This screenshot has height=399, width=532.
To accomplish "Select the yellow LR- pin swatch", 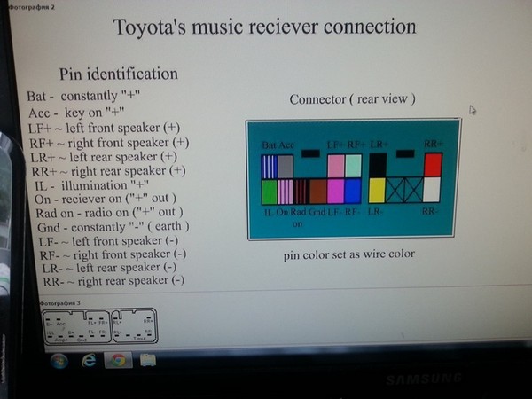I will 378,191.
